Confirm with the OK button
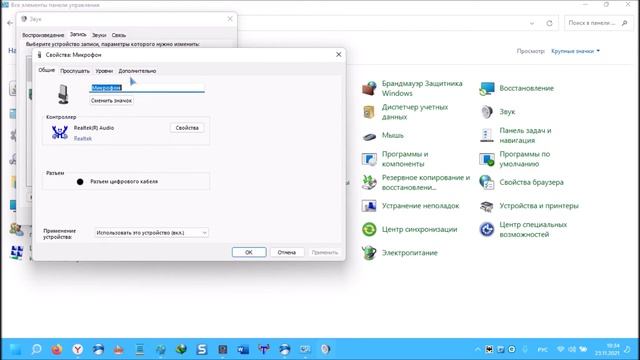This screenshot has width=640, height=360. pyautogui.click(x=249, y=252)
